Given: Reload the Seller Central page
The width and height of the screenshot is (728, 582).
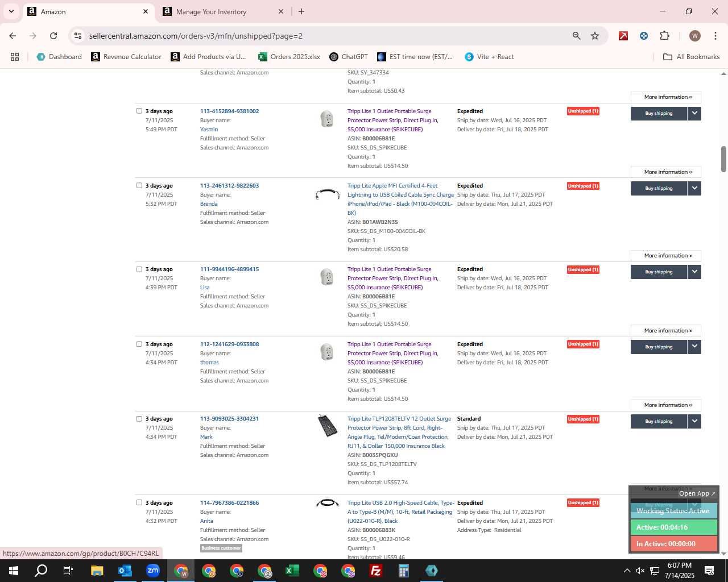Looking at the screenshot, I should coord(53,36).
